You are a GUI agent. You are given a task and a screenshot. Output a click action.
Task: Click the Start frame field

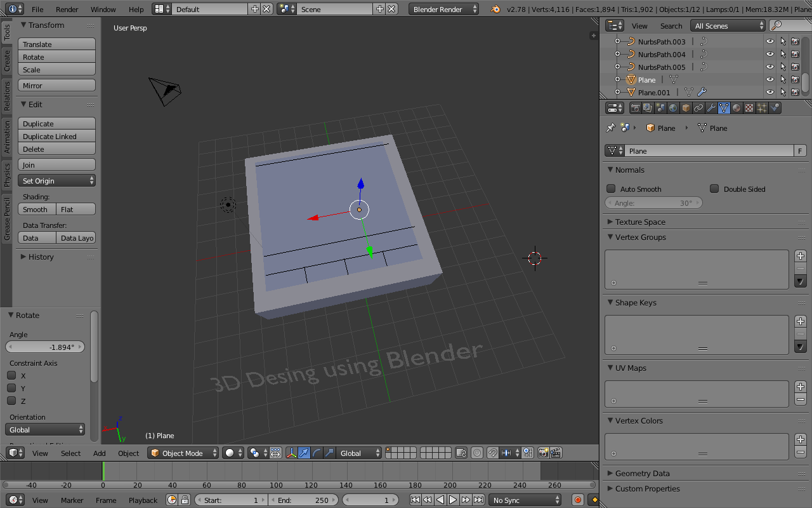pyautogui.click(x=231, y=500)
